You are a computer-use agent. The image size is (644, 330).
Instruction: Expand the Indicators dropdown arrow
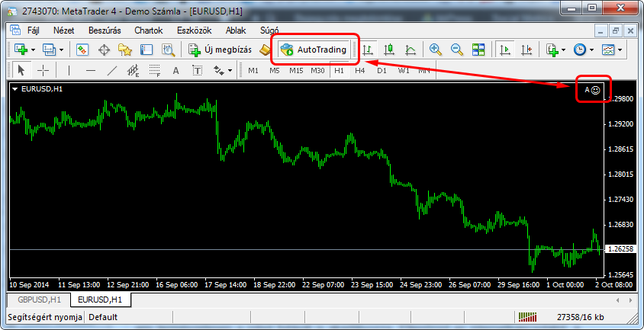tap(563, 50)
